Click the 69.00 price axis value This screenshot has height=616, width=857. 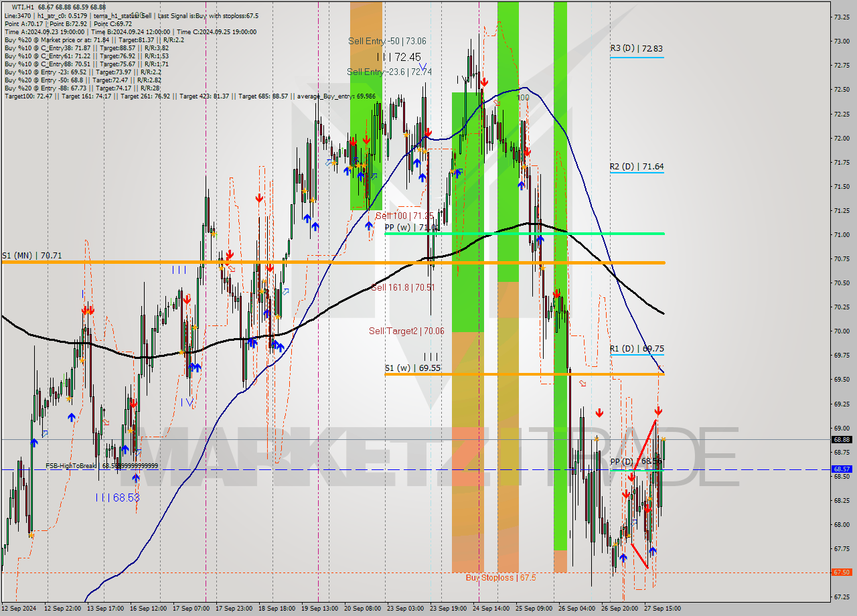click(x=842, y=428)
